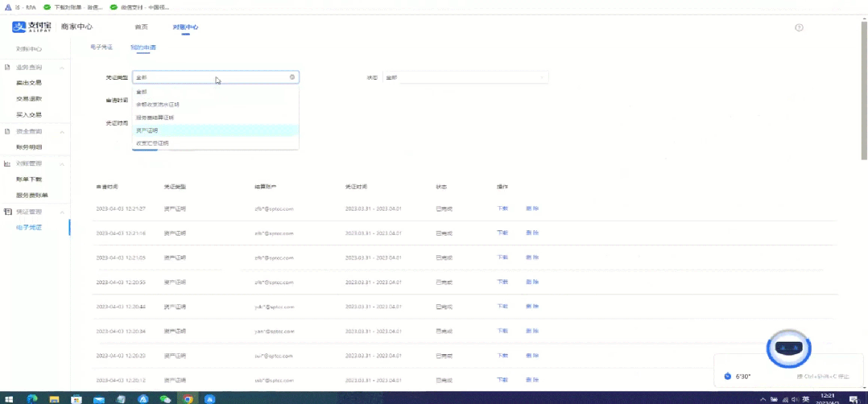Screen dimensions: 868x404
Task: Open Microsoft Edge from the taskbar
Action: point(32,398)
